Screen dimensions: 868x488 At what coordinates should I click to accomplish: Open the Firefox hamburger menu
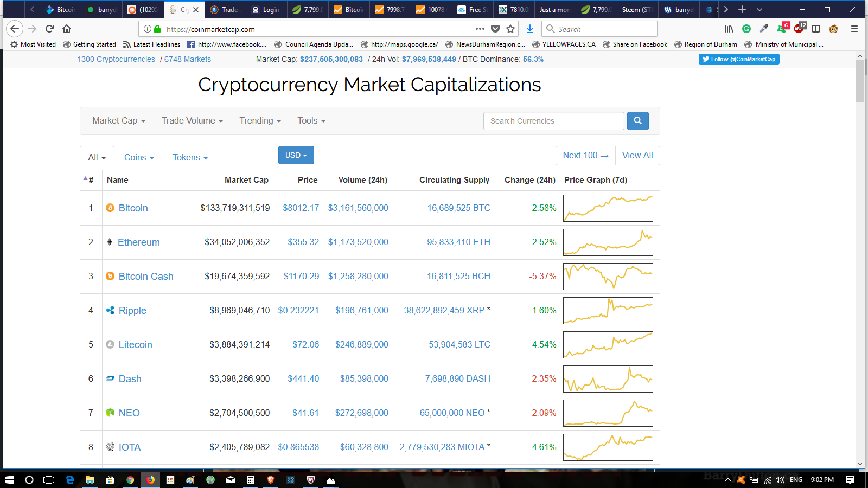pyautogui.click(x=854, y=29)
